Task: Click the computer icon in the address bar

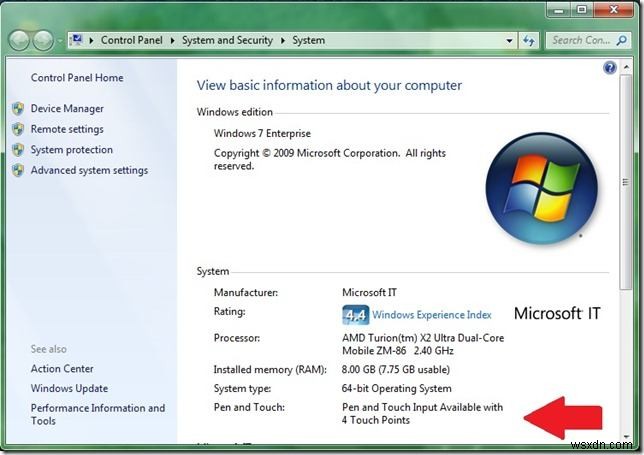Action: [x=76, y=40]
